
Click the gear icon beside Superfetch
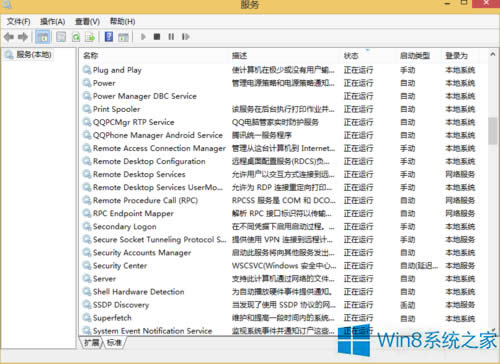coord(87,318)
